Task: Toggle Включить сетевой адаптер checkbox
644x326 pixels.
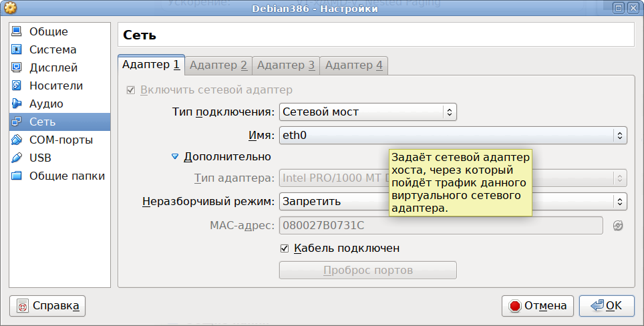Action: point(131,90)
